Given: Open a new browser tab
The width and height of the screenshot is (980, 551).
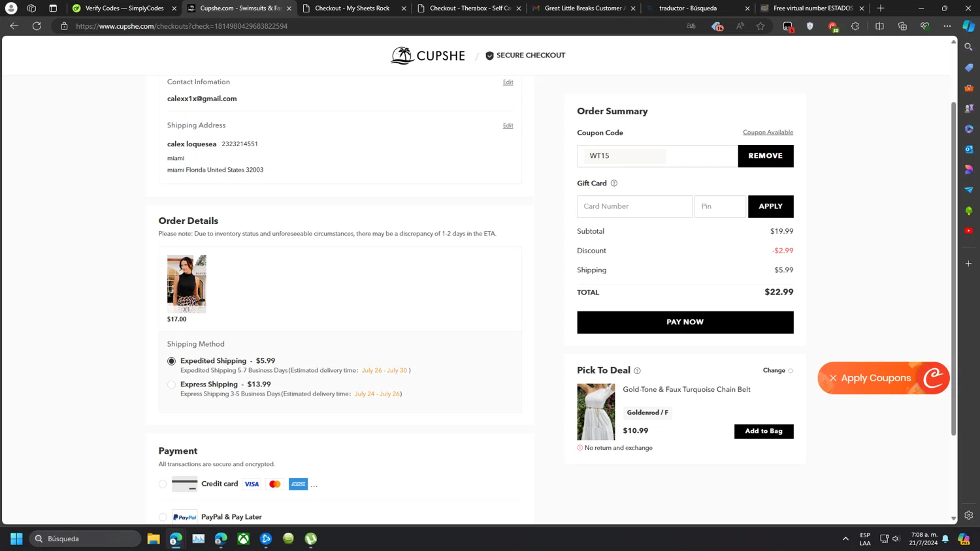Looking at the screenshot, I should point(881,8).
